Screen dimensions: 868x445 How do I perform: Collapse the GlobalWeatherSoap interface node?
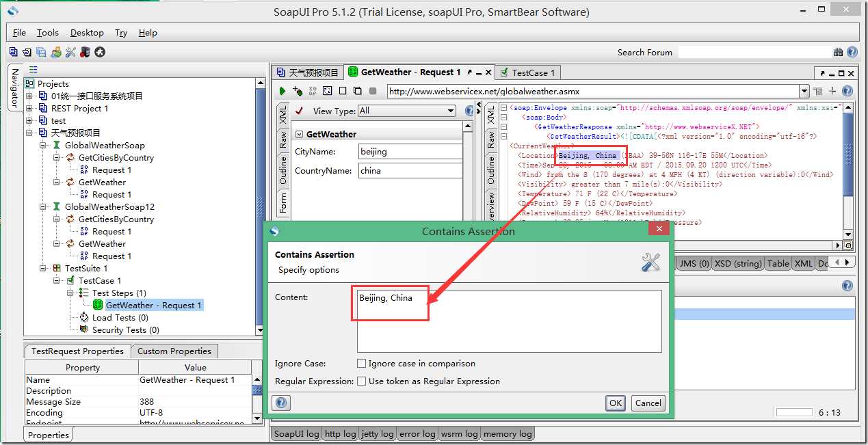[43, 146]
